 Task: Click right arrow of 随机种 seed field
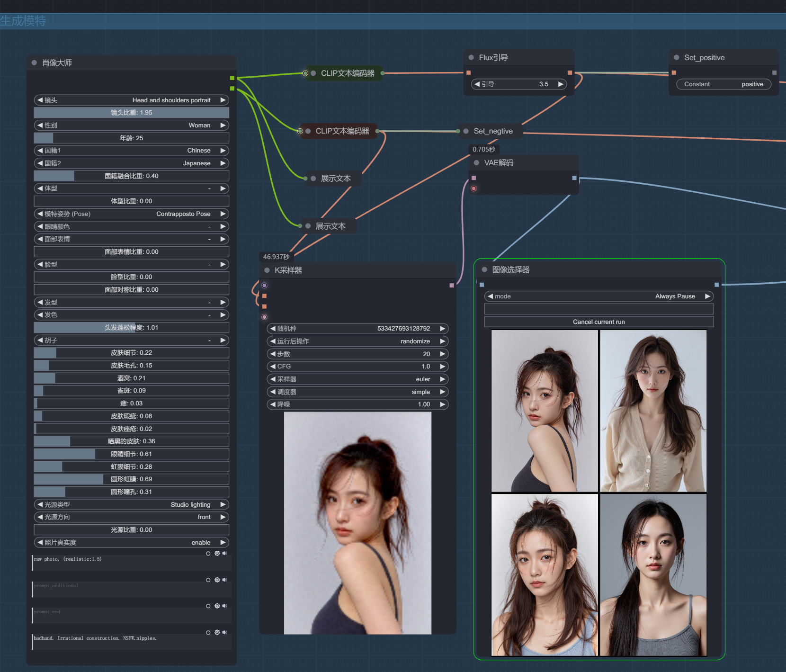tap(442, 329)
